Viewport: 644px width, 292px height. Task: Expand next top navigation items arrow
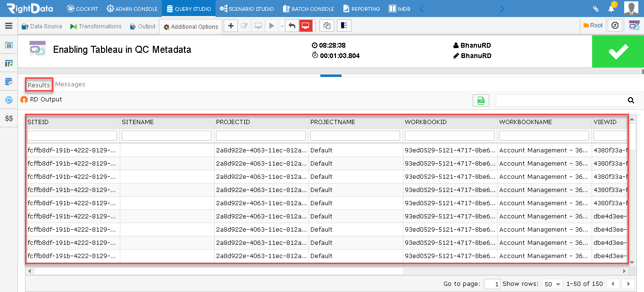(x=502, y=8)
